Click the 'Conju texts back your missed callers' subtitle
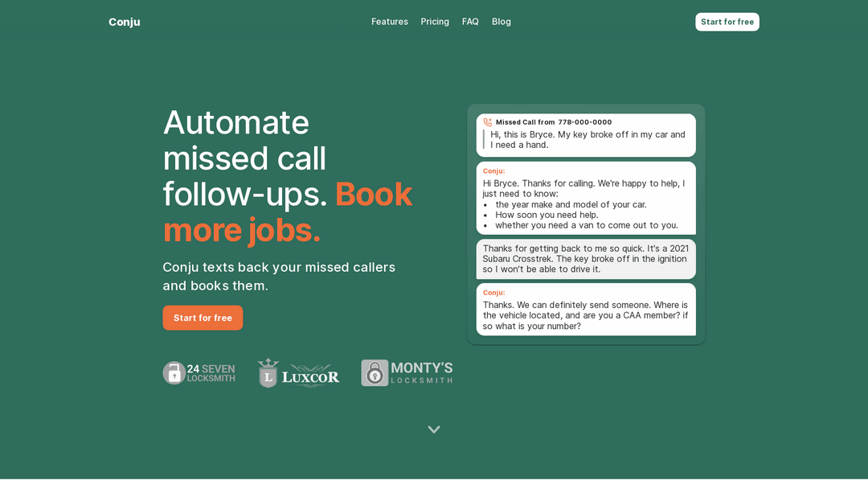 (x=279, y=276)
